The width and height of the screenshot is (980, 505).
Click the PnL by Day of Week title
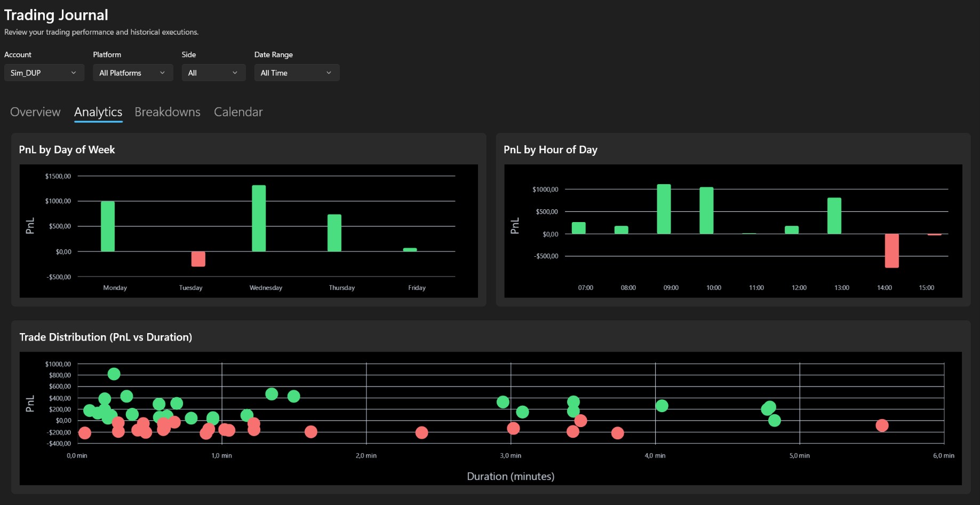click(x=67, y=150)
